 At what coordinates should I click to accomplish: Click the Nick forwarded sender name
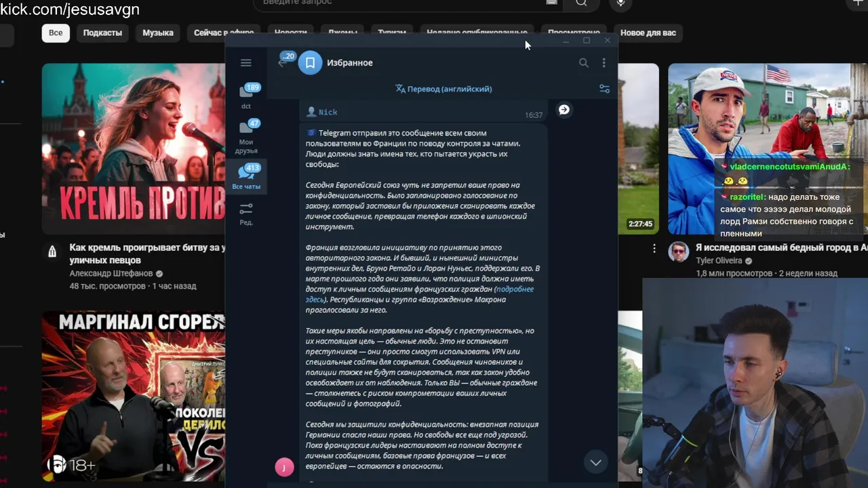[x=328, y=113]
